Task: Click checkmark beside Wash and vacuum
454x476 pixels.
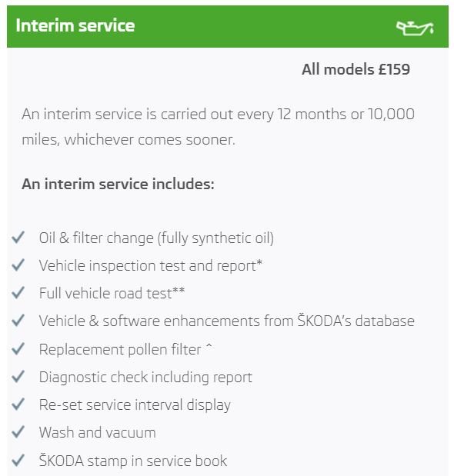Action: coord(18,432)
